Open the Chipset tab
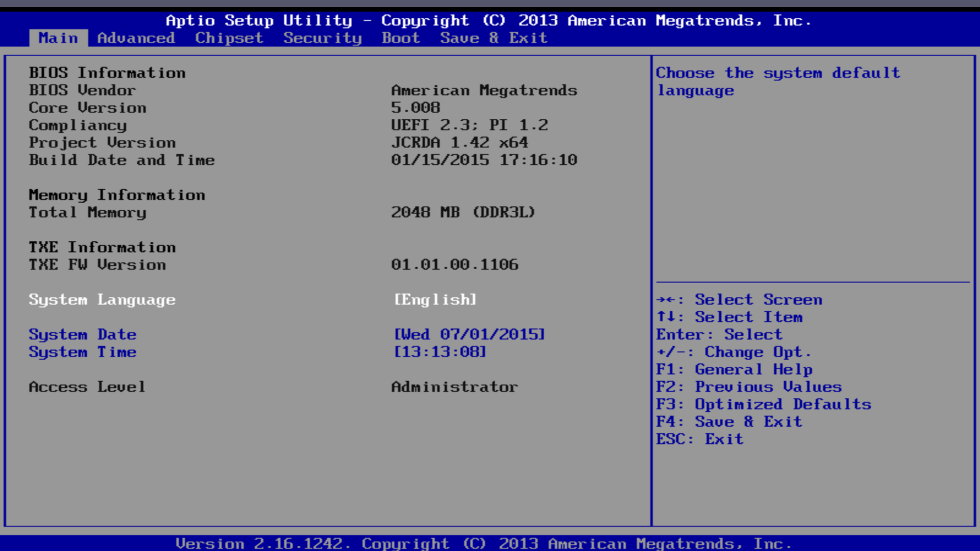980x551 pixels. click(229, 38)
